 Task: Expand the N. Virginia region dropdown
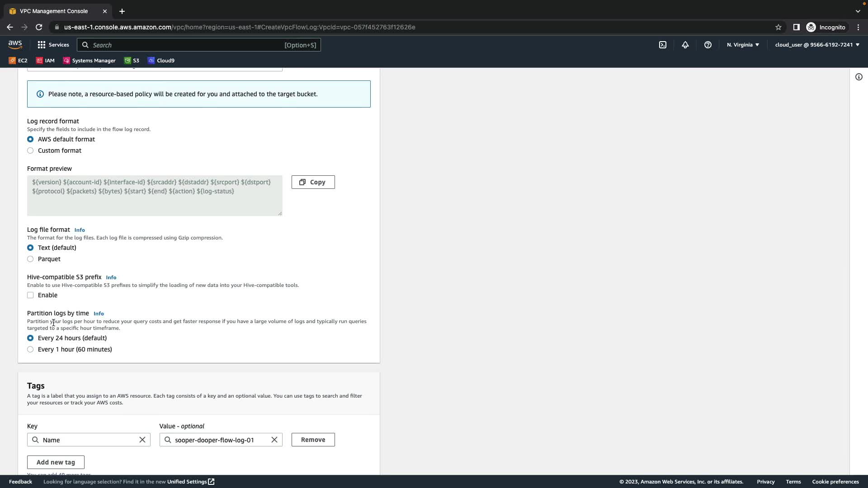pos(743,45)
